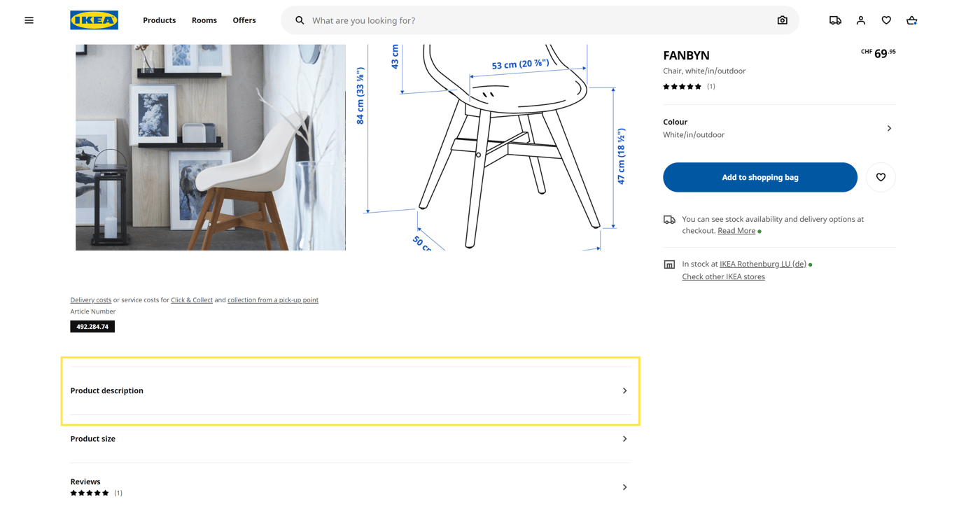
Task: Click the chair dimensions drawing image
Action: coord(490,147)
